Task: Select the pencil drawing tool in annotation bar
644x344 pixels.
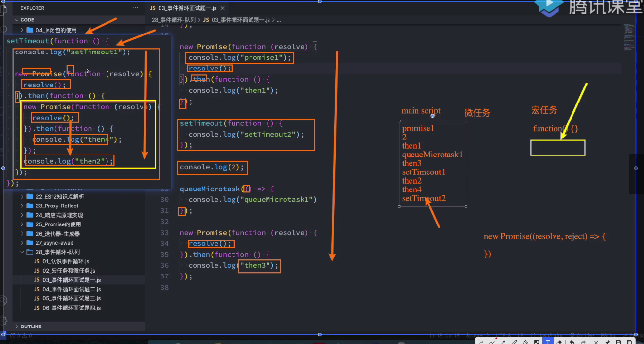Action: pyautogui.click(x=514, y=342)
